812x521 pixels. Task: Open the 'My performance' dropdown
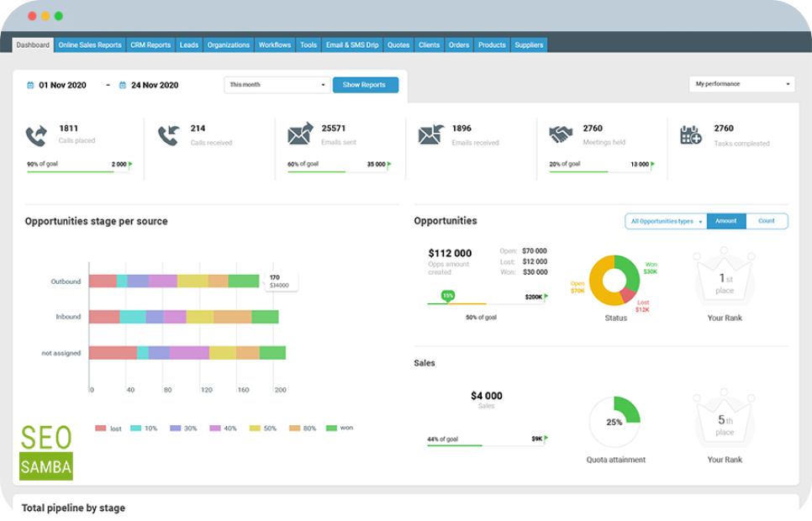pyautogui.click(x=740, y=84)
